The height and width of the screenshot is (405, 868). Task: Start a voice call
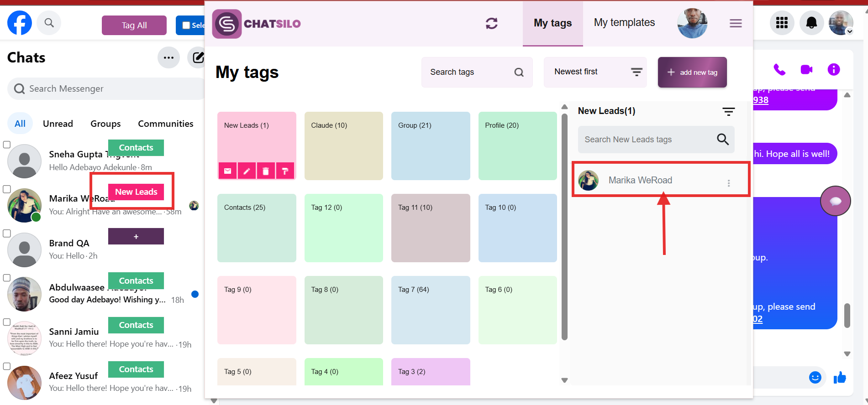779,69
